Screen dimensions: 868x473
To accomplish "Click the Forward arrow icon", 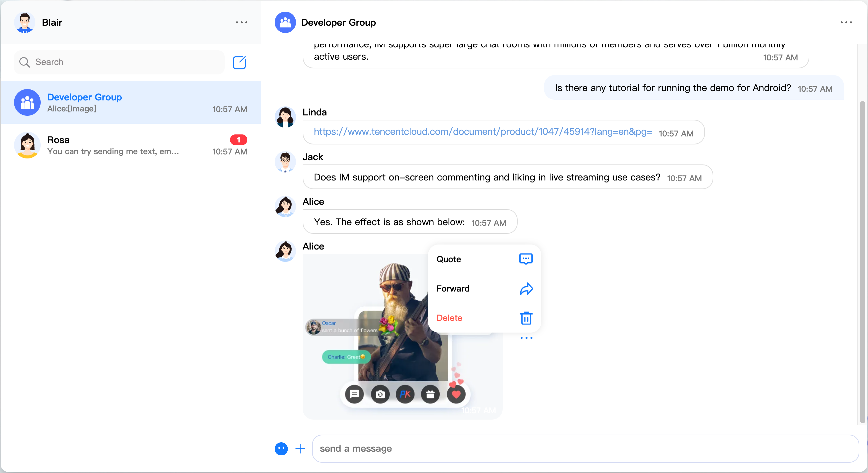I will [526, 289].
